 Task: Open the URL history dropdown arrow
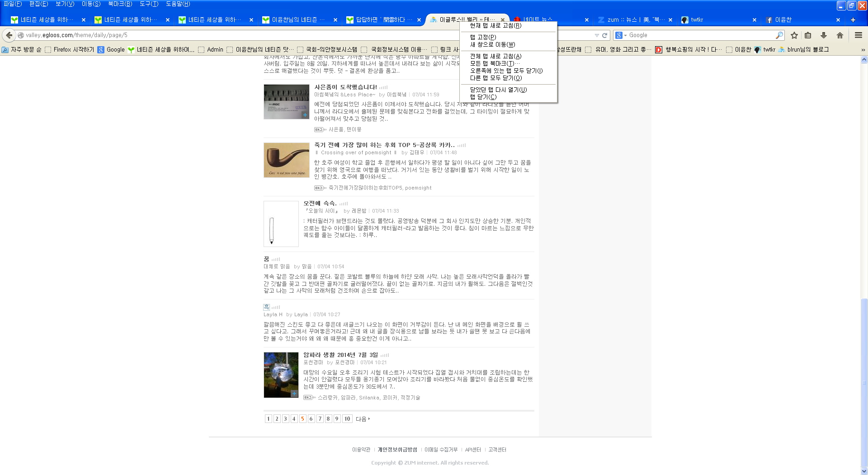click(x=597, y=35)
